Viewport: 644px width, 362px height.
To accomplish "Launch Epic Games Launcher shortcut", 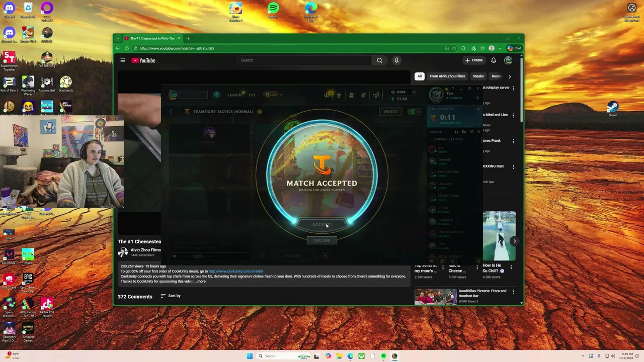I will [28, 282].
